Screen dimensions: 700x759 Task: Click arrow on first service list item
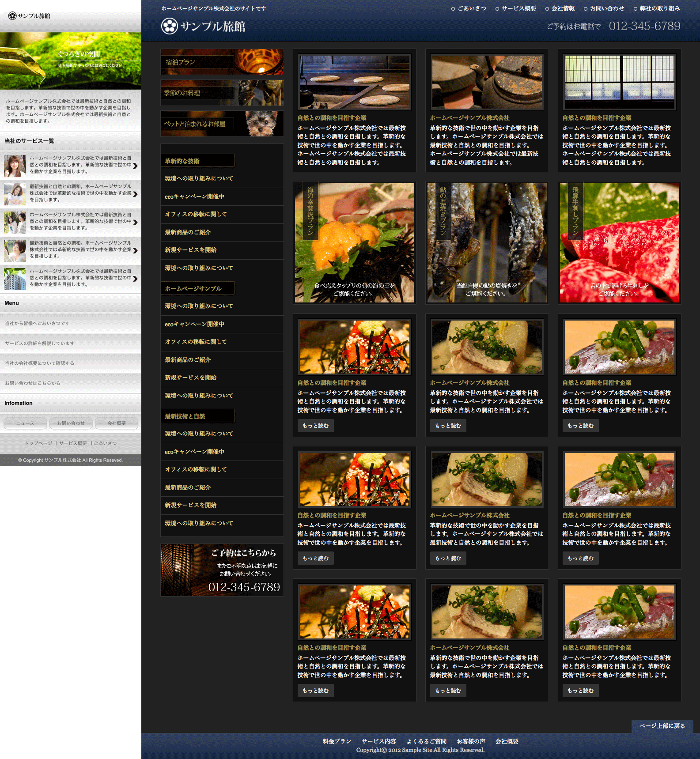tap(135, 166)
